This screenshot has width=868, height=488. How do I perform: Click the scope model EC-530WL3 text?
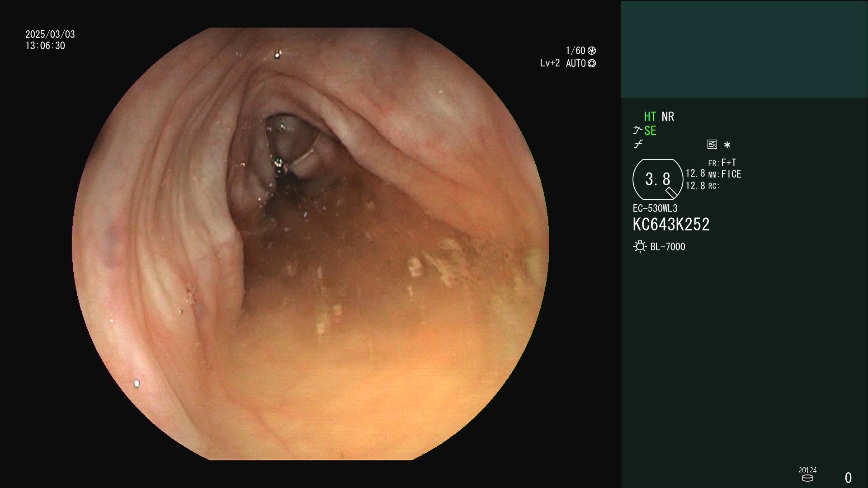[655, 209]
